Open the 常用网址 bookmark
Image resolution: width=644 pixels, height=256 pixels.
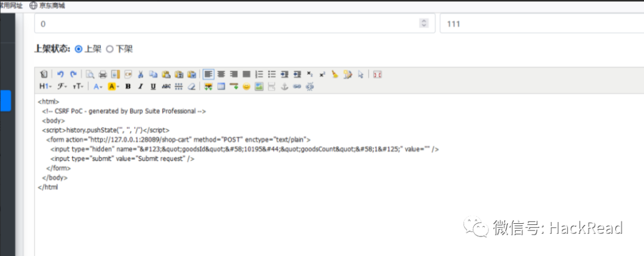(11, 6)
